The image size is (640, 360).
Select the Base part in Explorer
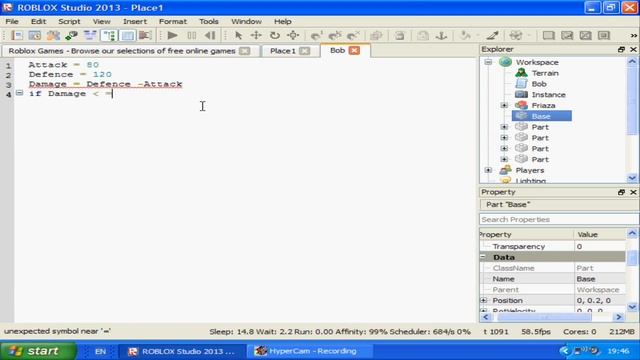[x=541, y=116]
